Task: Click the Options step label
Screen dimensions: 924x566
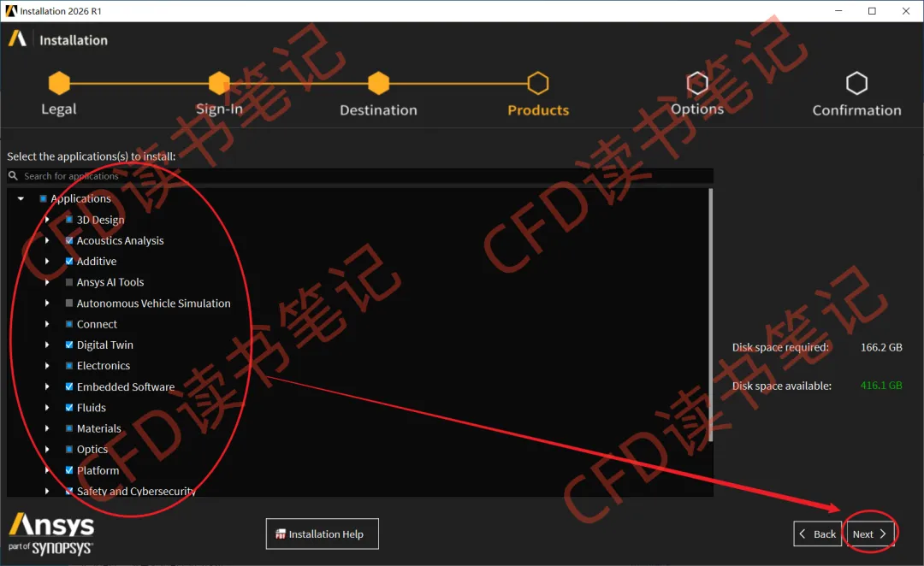Action: 697,109
